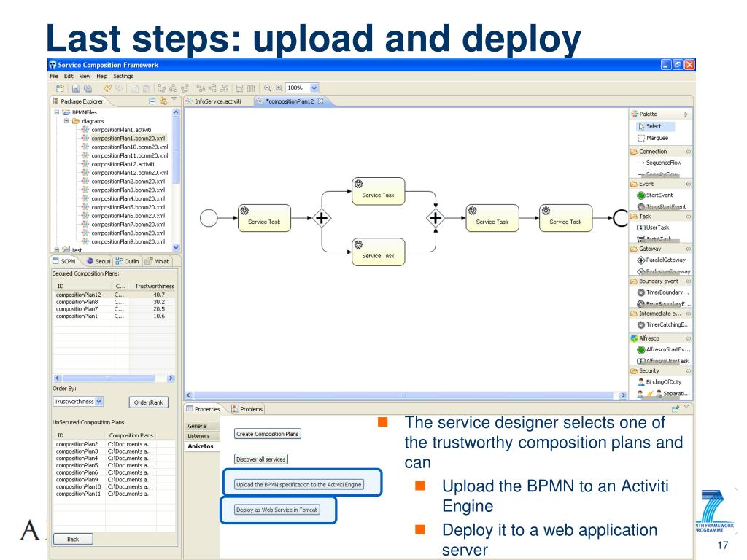The image size is (747, 560).
Task: Click the yellow Undo arrow icon
Action: (x=108, y=88)
